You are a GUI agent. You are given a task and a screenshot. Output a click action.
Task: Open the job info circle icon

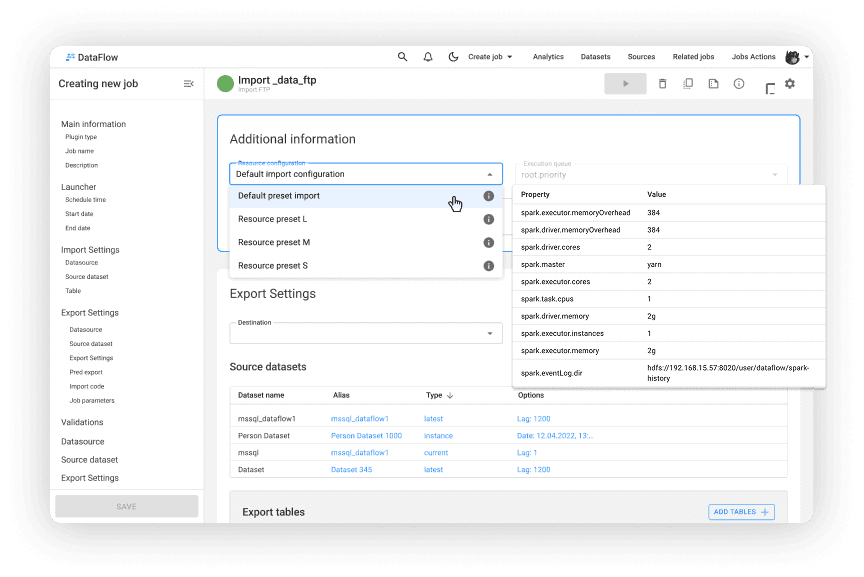click(739, 84)
